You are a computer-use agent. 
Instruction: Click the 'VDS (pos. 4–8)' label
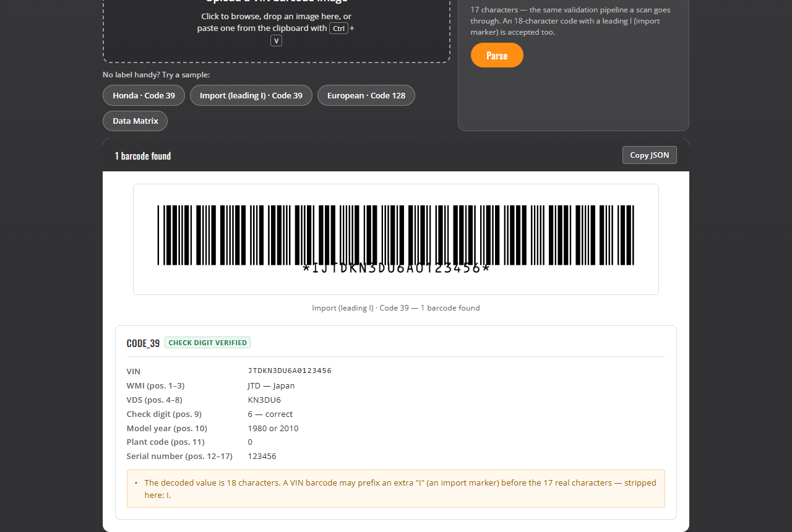154,400
